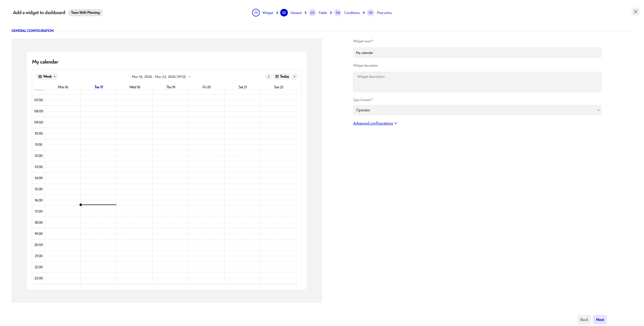
Task: Open the date range selector for Mar 16-23
Action: [x=161, y=76]
